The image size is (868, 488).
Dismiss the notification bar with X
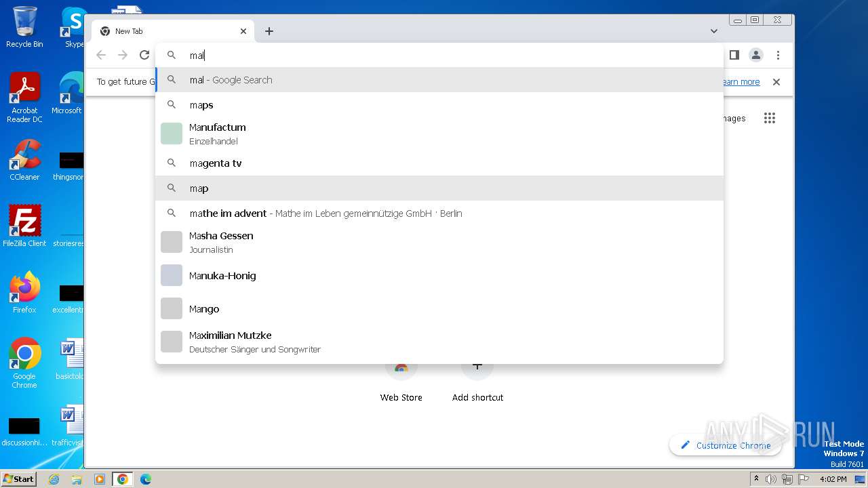(776, 82)
